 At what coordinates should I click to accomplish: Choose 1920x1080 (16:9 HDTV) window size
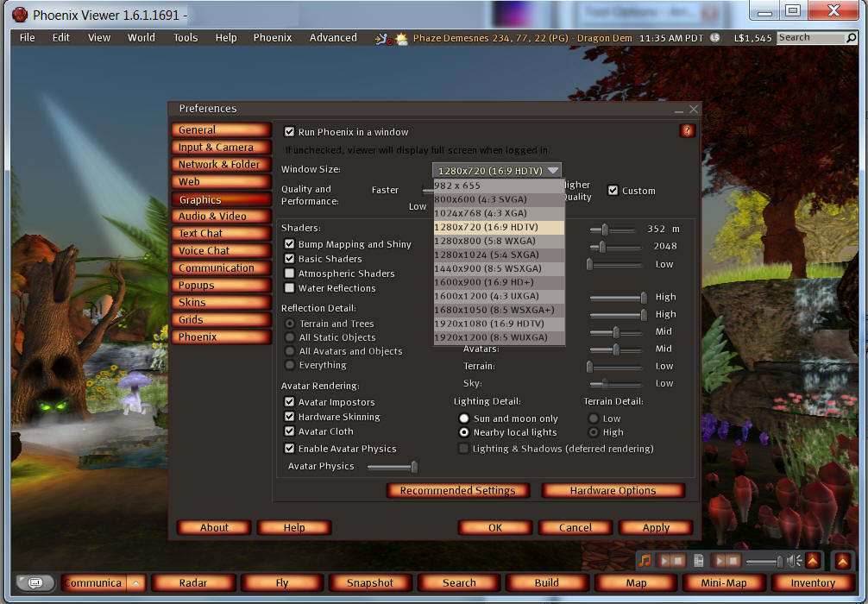pyautogui.click(x=500, y=324)
